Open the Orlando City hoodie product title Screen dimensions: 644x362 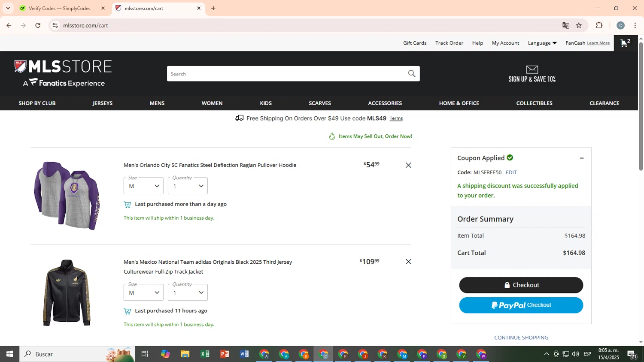(x=210, y=165)
